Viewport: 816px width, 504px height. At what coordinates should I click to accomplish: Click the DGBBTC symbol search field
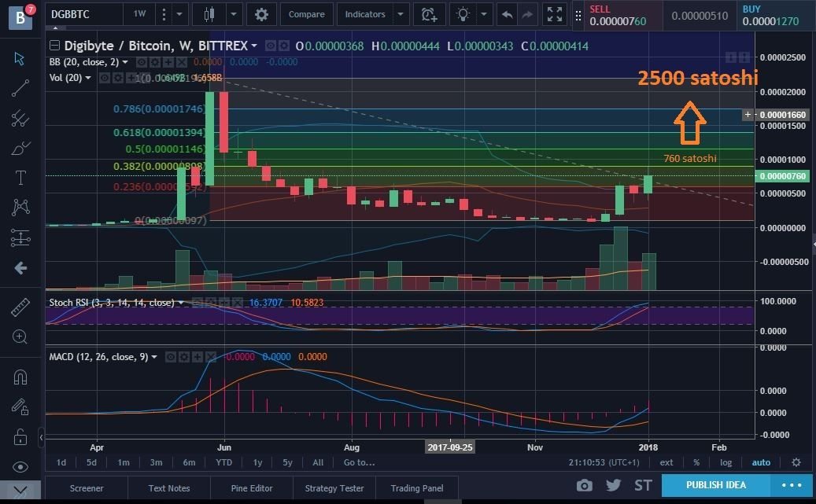click(x=83, y=15)
